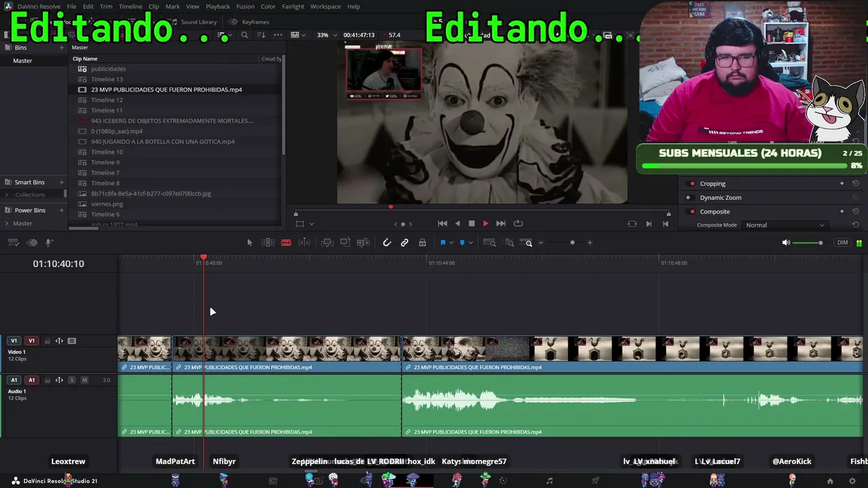Click the microphone voiceover icon

click(x=49, y=243)
